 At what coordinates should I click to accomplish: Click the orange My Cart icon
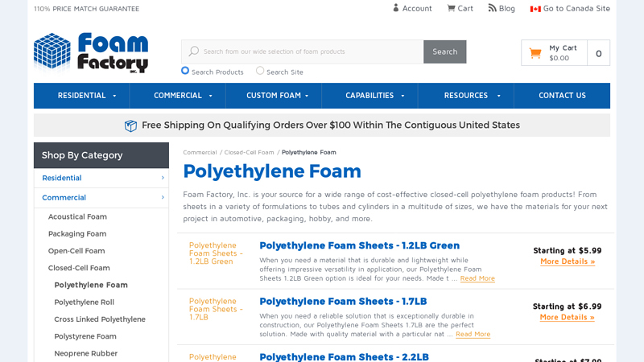535,53
